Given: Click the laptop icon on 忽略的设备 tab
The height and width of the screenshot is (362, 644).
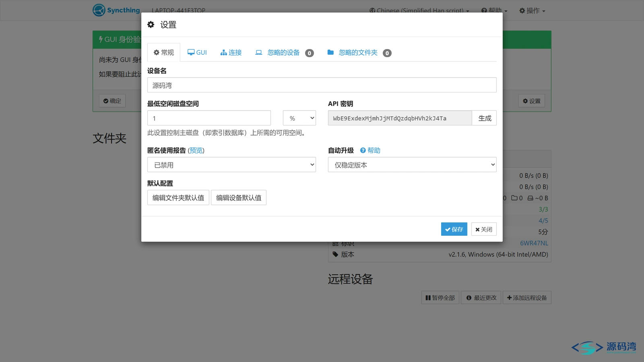Looking at the screenshot, I should 259,52.
